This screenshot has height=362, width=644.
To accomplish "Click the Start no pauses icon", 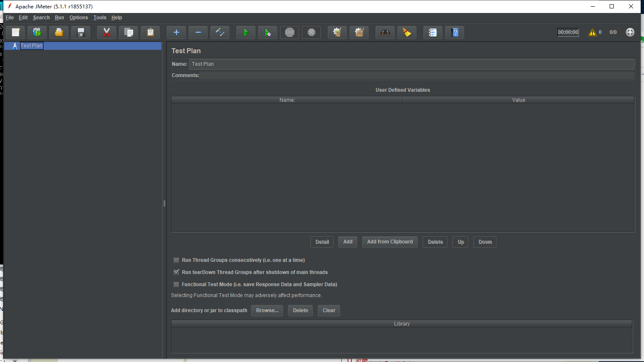I will click(x=268, y=32).
